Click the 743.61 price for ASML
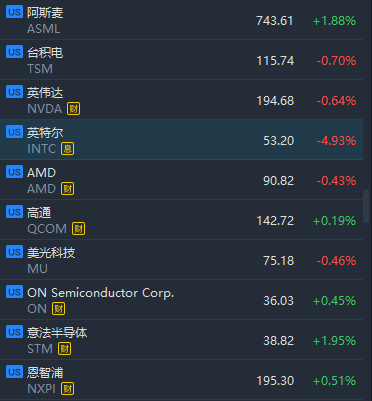The height and width of the screenshot is (401, 372). 275,21
